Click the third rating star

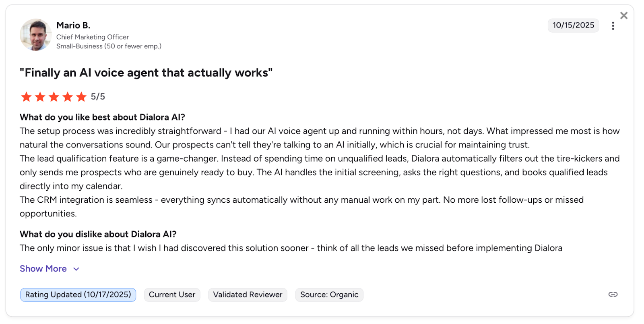[x=54, y=97]
